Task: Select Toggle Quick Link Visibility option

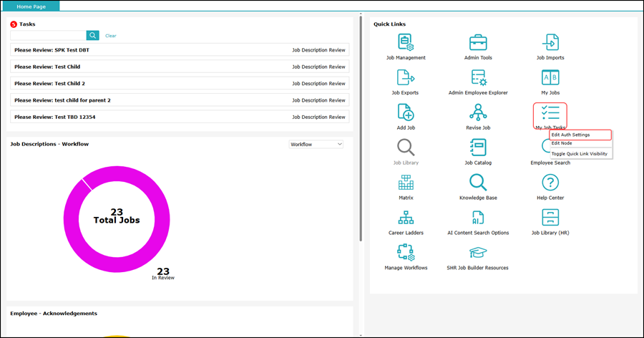Action: coord(579,153)
